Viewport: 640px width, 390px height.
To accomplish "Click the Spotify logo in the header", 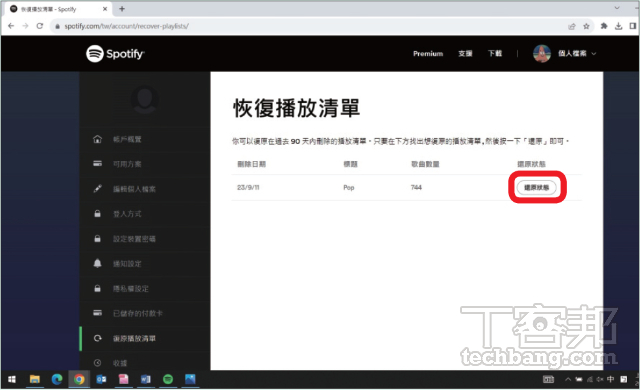I will point(115,53).
